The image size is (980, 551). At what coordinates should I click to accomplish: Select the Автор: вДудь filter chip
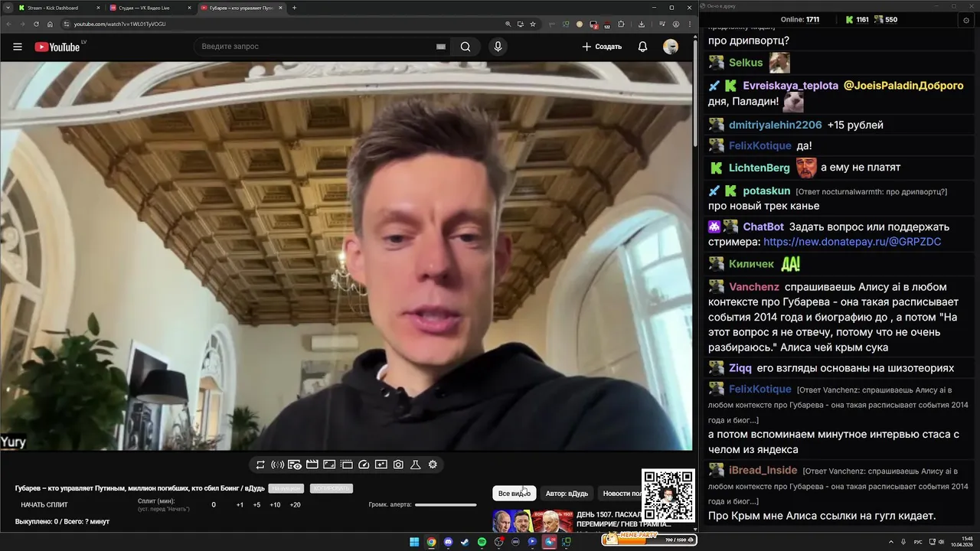(567, 494)
